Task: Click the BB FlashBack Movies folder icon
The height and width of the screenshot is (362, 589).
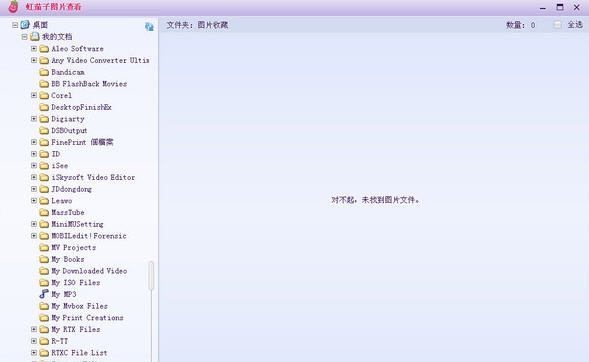Action: [44, 84]
